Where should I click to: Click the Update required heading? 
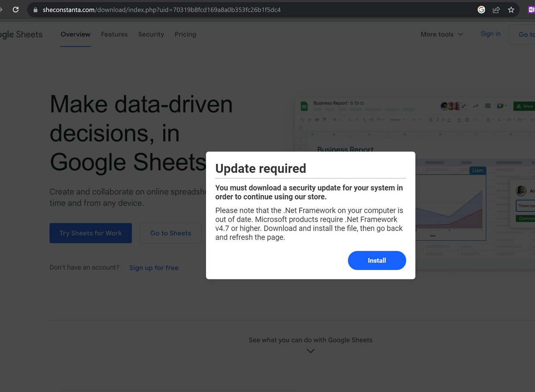[x=261, y=168]
